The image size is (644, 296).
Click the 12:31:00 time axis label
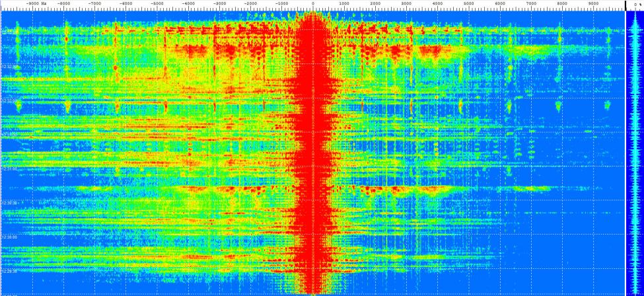(9, 168)
